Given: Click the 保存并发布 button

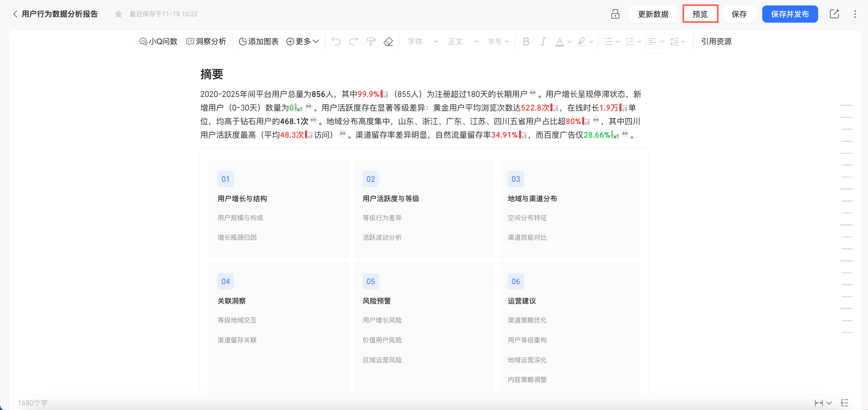Looking at the screenshot, I should [x=789, y=14].
